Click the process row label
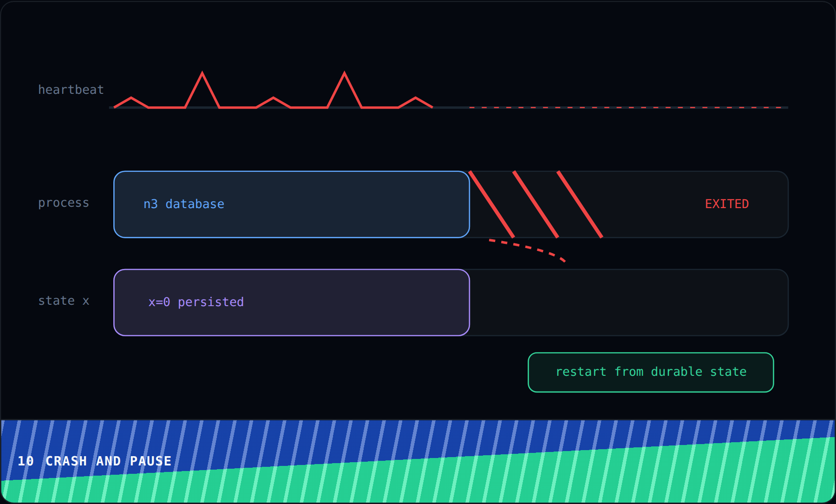The height and width of the screenshot is (504, 836). 64,203
